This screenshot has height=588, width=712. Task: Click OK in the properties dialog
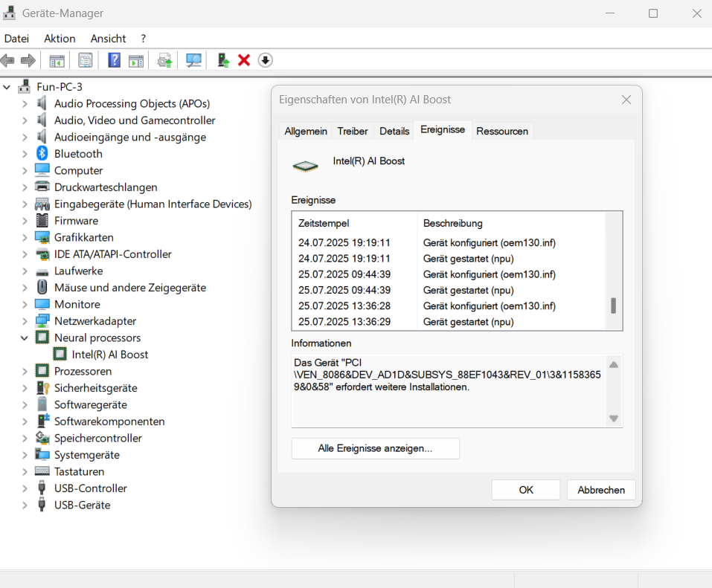(526, 490)
